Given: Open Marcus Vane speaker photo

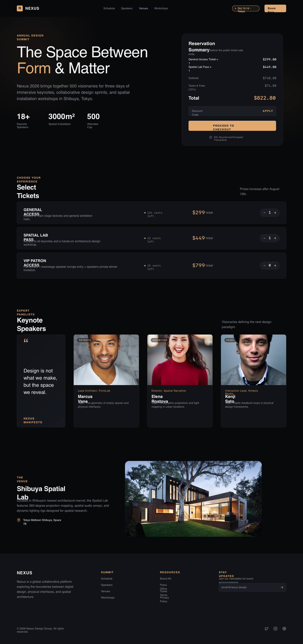Looking at the screenshot, I should coord(106,360).
